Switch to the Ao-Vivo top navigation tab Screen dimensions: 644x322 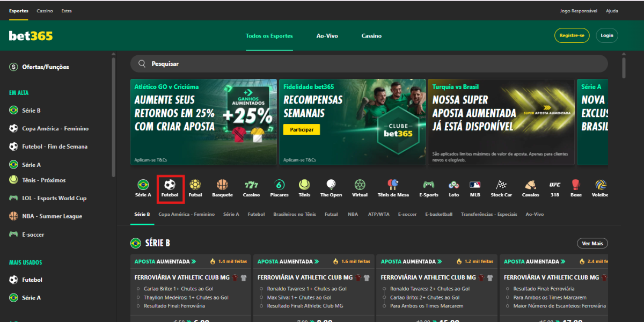click(327, 36)
